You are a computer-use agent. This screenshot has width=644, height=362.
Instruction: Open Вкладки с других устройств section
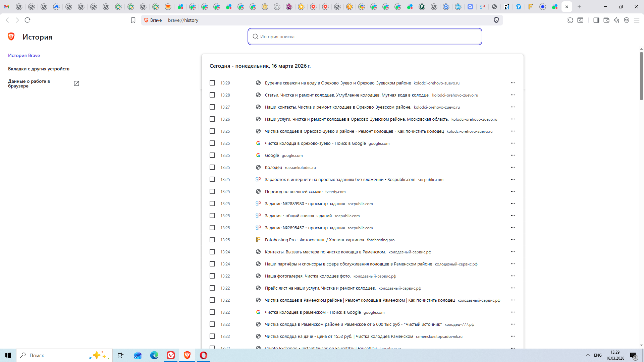[x=39, y=69]
